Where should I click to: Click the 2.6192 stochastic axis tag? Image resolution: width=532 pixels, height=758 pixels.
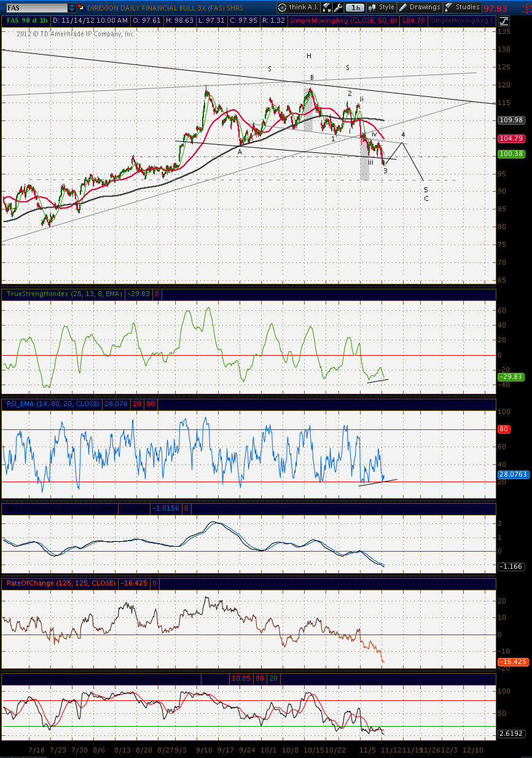(x=512, y=733)
